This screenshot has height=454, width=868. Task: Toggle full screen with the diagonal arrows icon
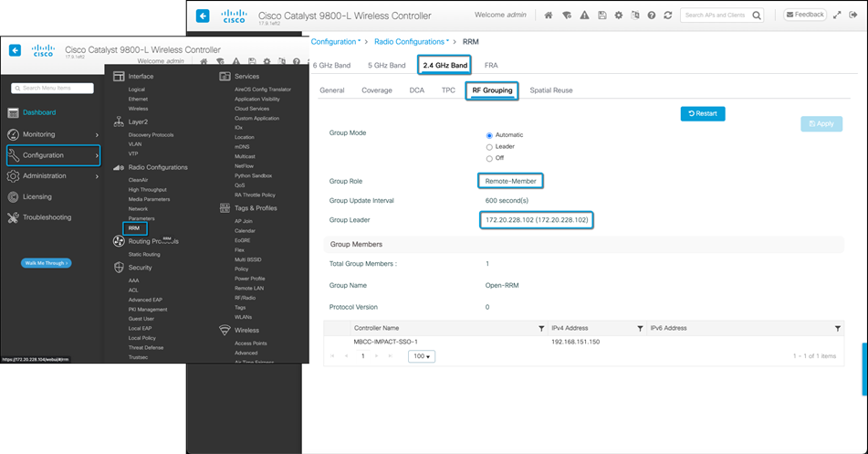click(837, 15)
